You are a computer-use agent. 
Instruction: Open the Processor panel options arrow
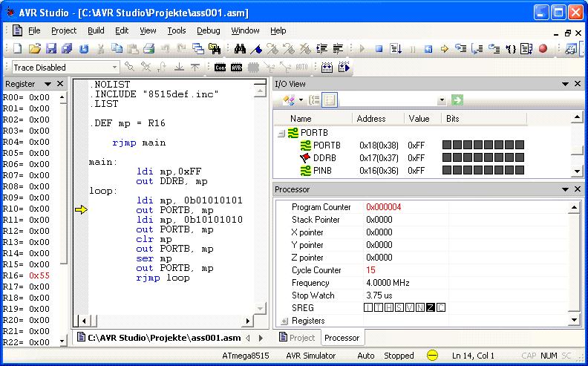(x=566, y=189)
